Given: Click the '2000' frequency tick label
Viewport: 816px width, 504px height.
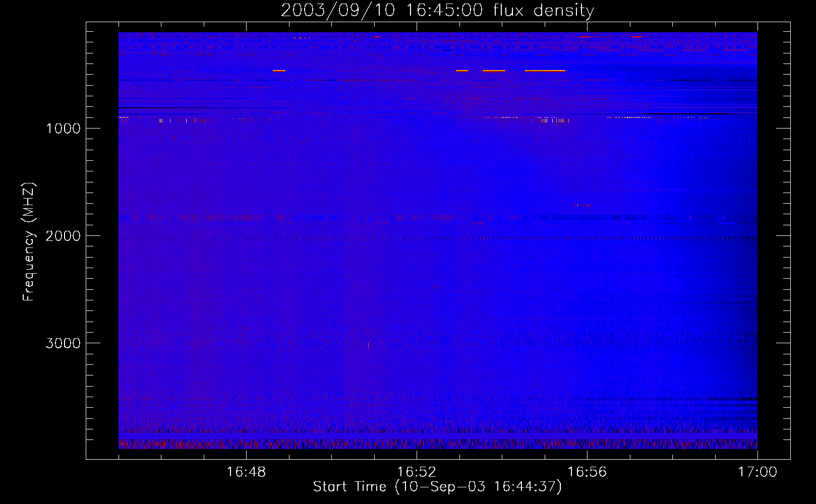Looking at the screenshot, I should click(x=63, y=236).
